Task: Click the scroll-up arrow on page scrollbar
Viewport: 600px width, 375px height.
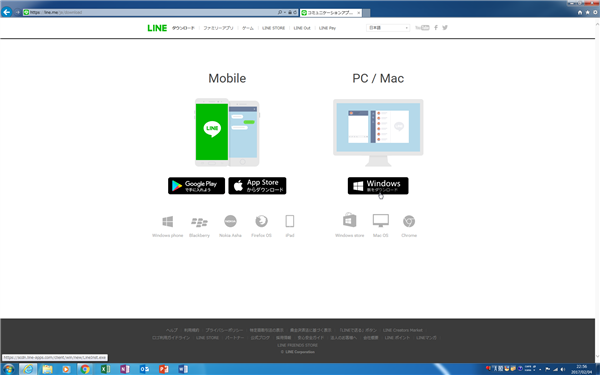Action: click(x=597, y=23)
